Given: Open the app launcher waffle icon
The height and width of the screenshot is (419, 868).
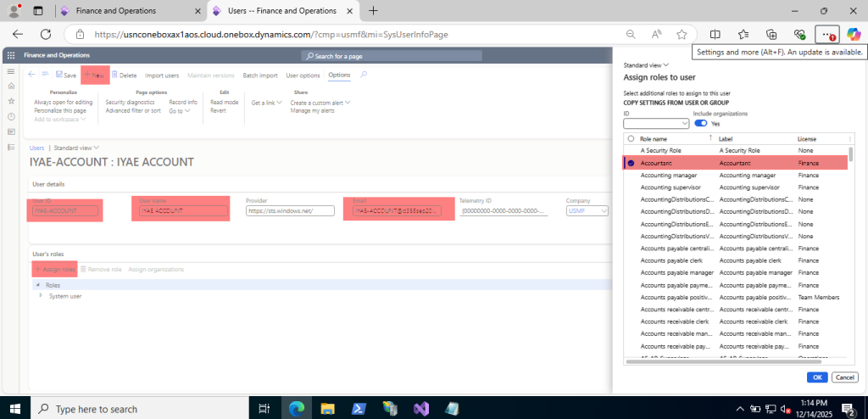Looking at the screenshot, I should tap(11, 55).
